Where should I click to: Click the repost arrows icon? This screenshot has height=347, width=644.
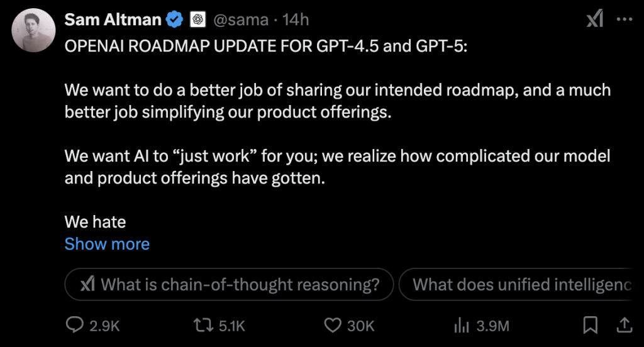click(201, 325)
